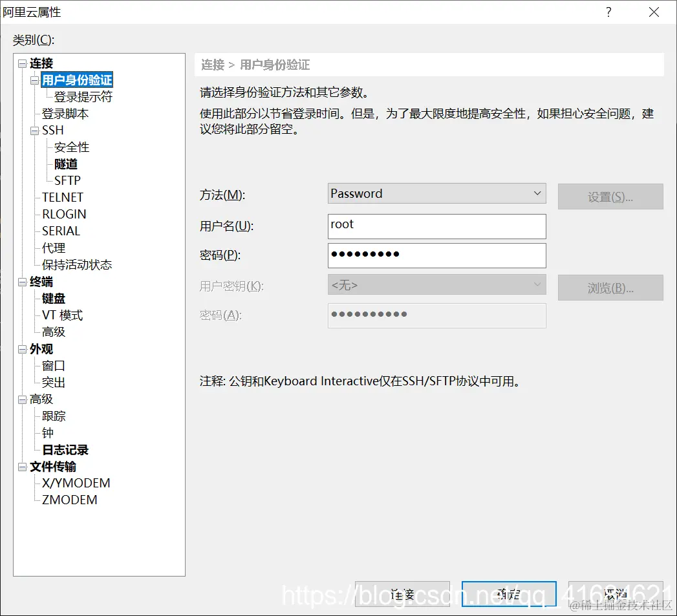The width and height of the screenshot is (677, 616).
Task: Select the 保持活动状态 keep-alive settings
Action: point(76,264)
